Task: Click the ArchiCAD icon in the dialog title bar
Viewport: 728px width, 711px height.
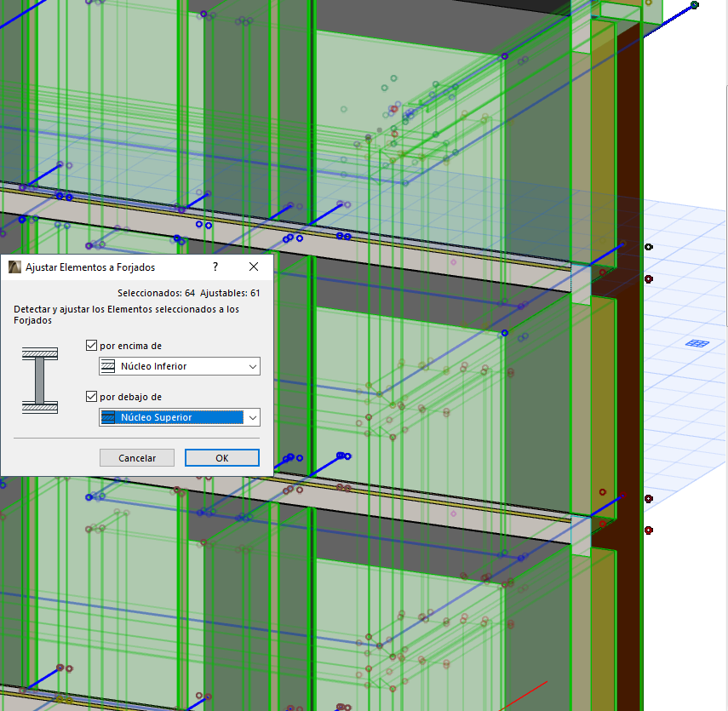Action: pyautogui.click(x=13, y=267)
